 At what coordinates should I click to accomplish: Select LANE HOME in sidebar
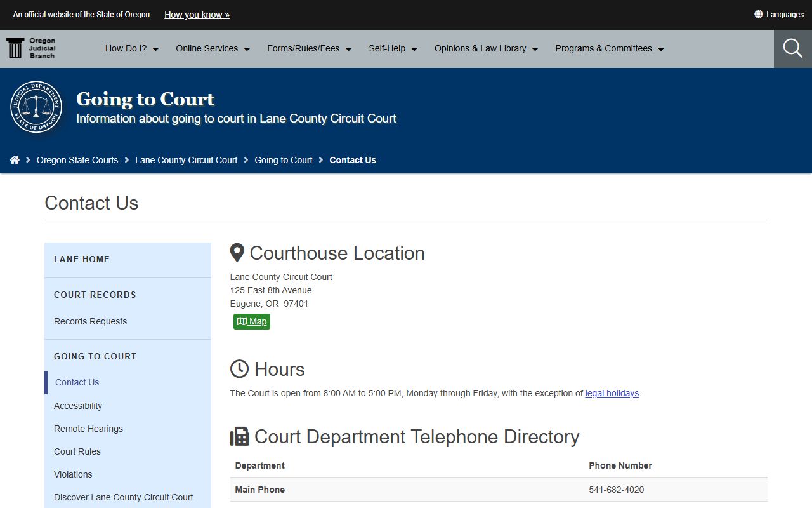82,259
